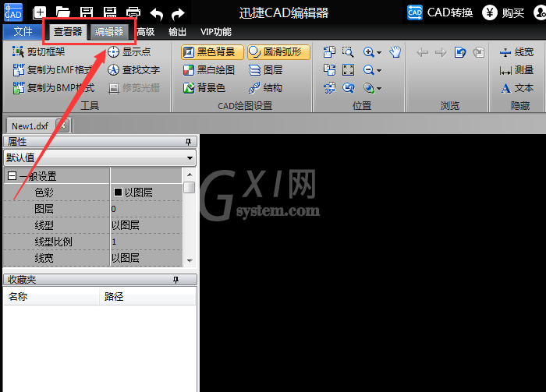Open CAD转换 converter
Screen dimensions: 546x392
tap(440, 13)
